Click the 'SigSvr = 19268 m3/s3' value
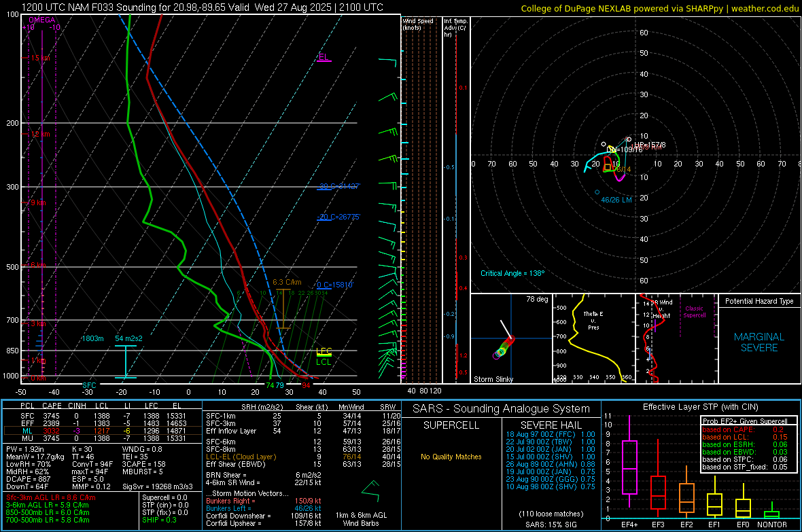This screenshot has height=532, width=802. (158, 486)
